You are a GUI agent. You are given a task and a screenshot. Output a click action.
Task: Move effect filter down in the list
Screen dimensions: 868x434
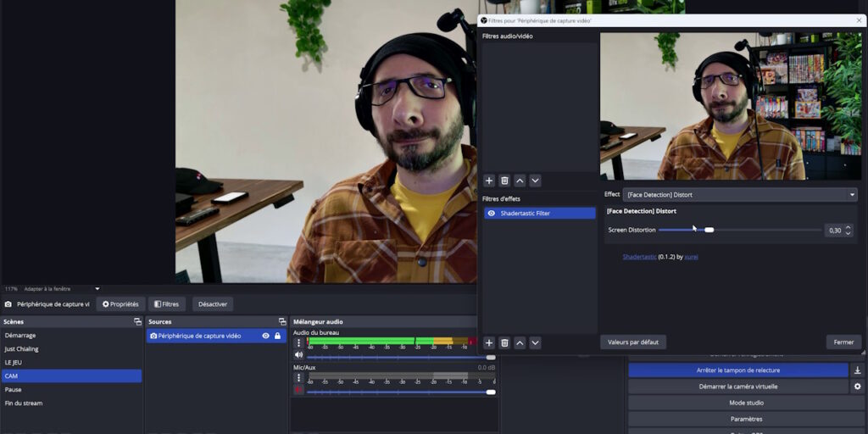click(535, 342)
